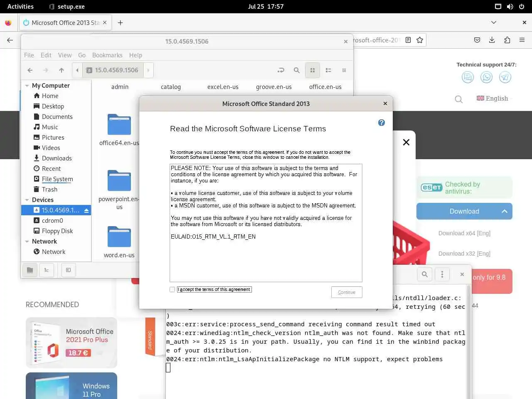Open WhatsApp technical support icon
This screenshot has height=399, width=532.
point(486,77)
